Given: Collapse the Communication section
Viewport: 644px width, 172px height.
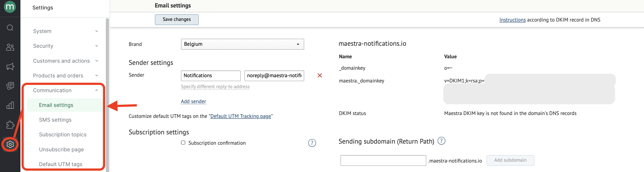Looking at the screenshot, I should [x=65, y=90].
